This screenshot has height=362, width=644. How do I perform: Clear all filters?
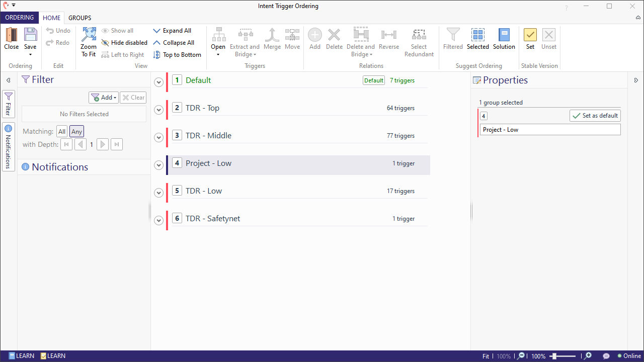(132, 97)
